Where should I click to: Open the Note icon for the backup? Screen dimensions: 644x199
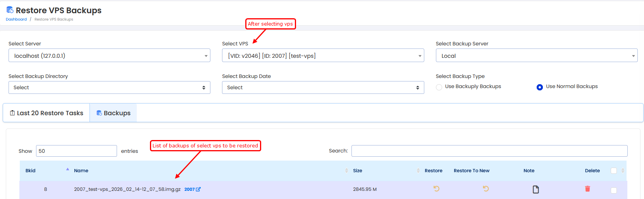pos(536,189)
